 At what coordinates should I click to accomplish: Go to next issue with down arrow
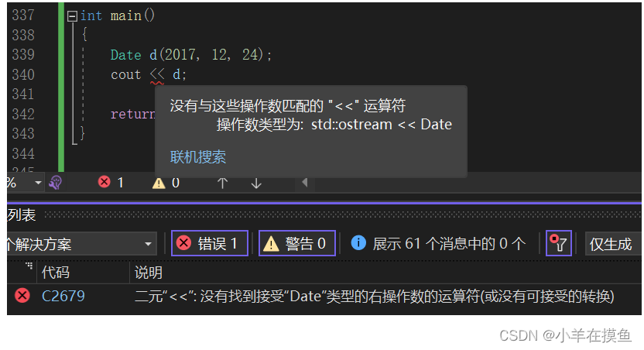point(256,183)
